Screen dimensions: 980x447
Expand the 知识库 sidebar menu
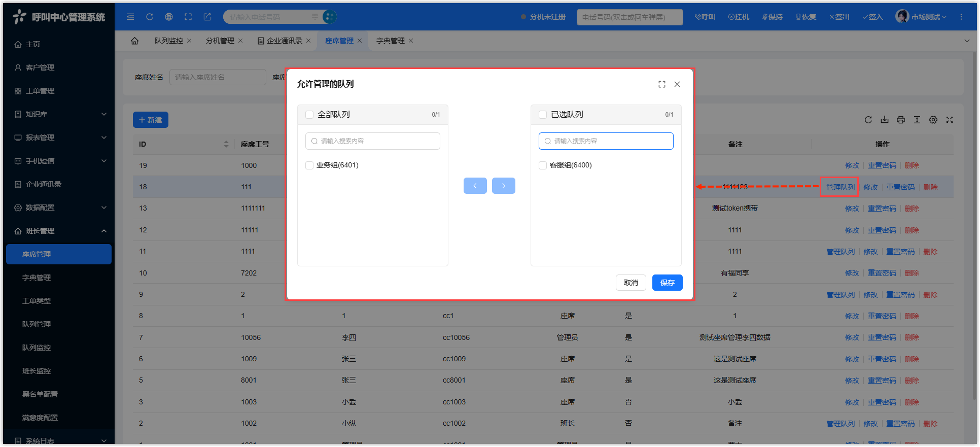pos(59,114)
